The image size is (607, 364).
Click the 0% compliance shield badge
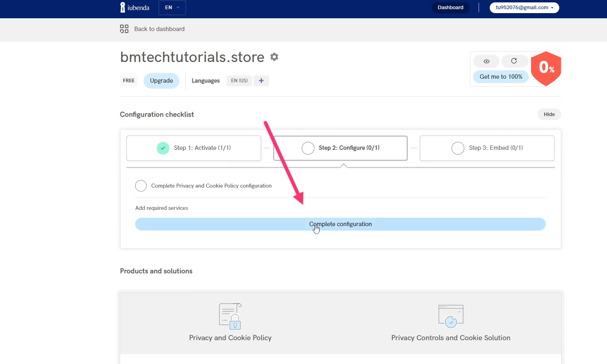546,68
